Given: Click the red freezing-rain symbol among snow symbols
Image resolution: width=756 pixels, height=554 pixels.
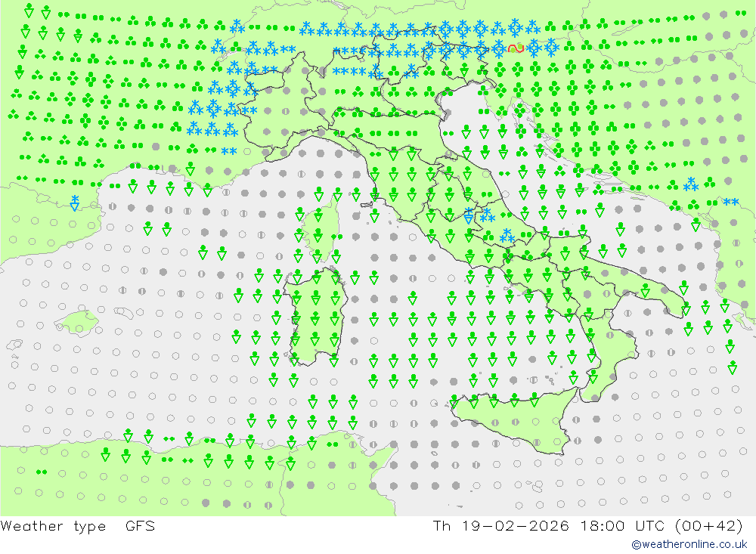Looking at the screenshot, I should click(x=516, y=48).
